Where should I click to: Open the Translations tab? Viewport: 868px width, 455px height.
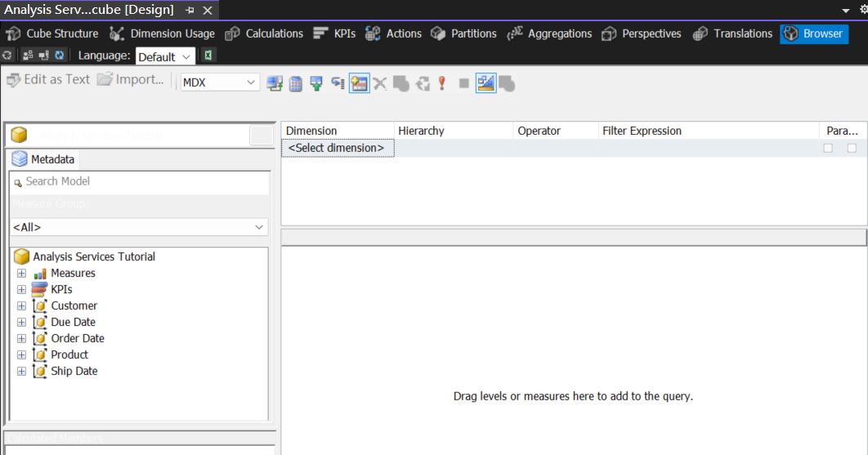[732, 33]
